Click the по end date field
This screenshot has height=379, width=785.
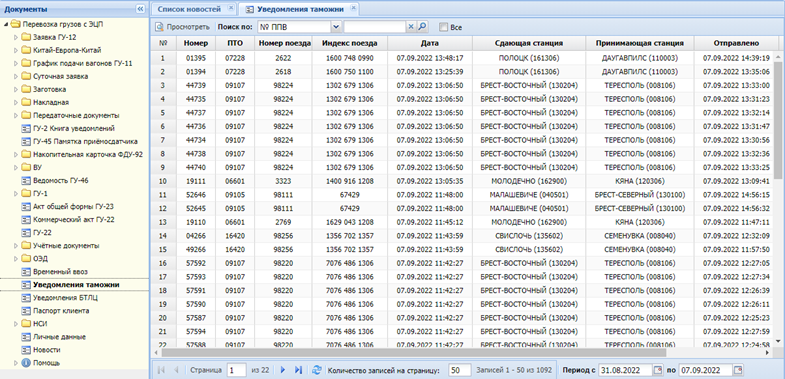(x=706, y=370)
